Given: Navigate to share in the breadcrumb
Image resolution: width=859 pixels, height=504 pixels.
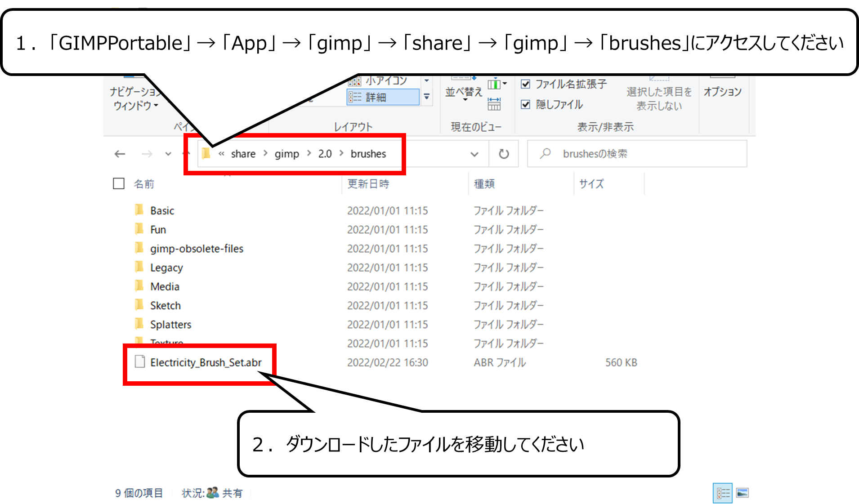Looking at the screenshot, I should [243, 154].
